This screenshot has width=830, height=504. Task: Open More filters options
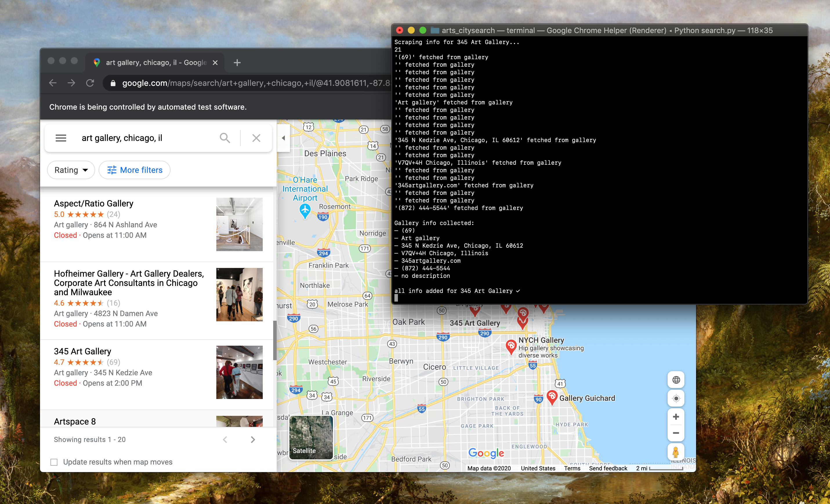134,170
